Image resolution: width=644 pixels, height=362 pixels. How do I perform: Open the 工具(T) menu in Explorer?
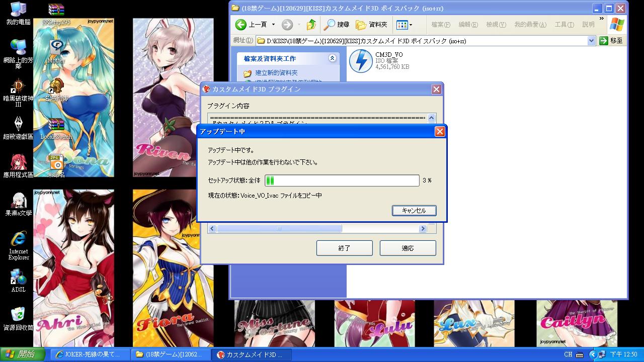pos(565,24)
